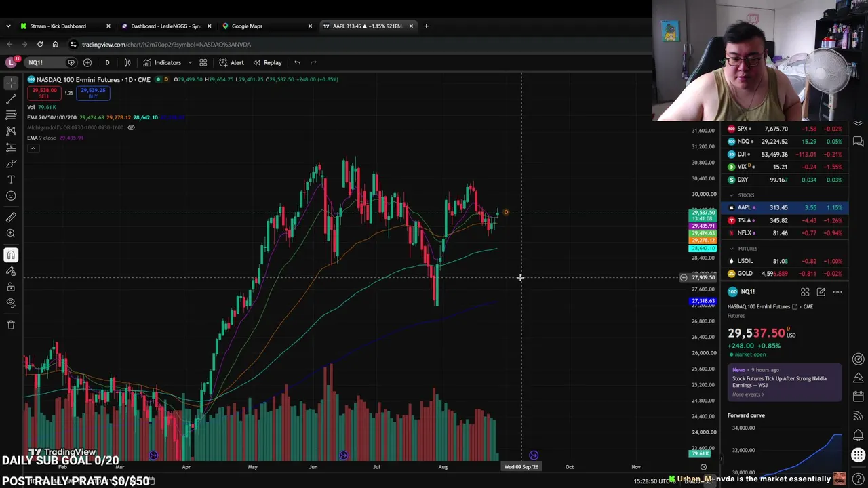This screenshot has width=868, height=488.
Task: Open the user profile avatar menu
Action: [x=11, y=62]
